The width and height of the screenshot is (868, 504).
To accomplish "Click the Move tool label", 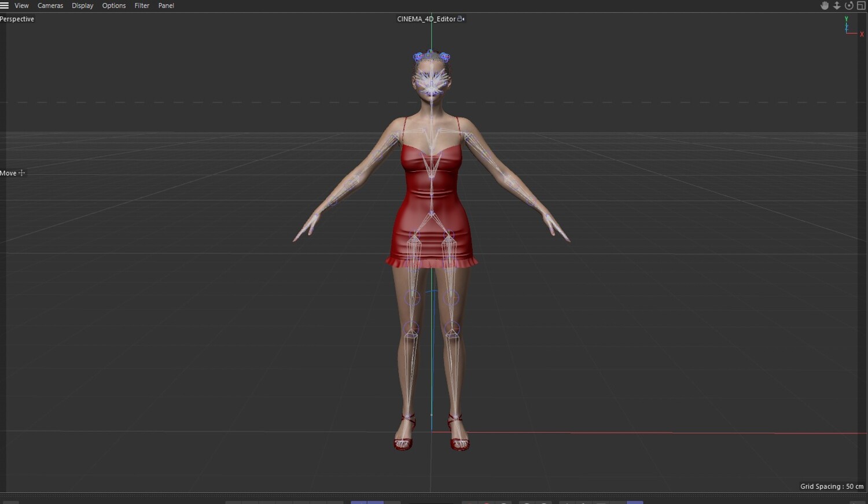I will 8,173.
